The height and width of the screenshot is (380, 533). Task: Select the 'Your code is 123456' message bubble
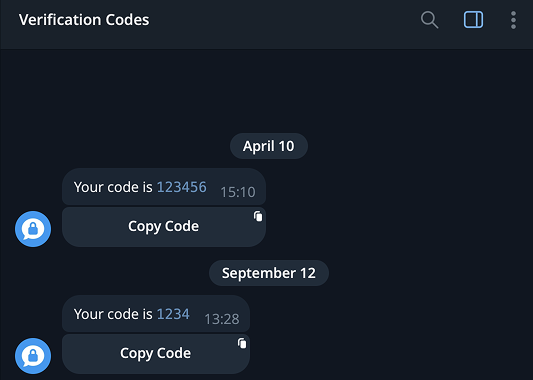[x=164, y=187]
